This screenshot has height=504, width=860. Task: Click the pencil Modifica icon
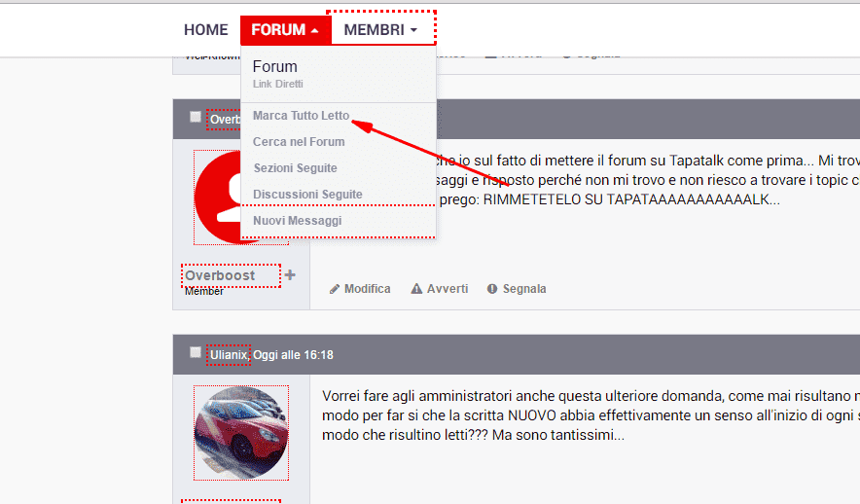tap(336, 289)
